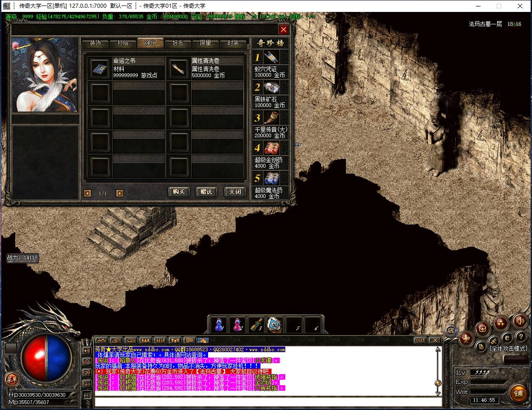Screen dimensions: 532x410
Task: Click the chat text input field
Action: 268,402
